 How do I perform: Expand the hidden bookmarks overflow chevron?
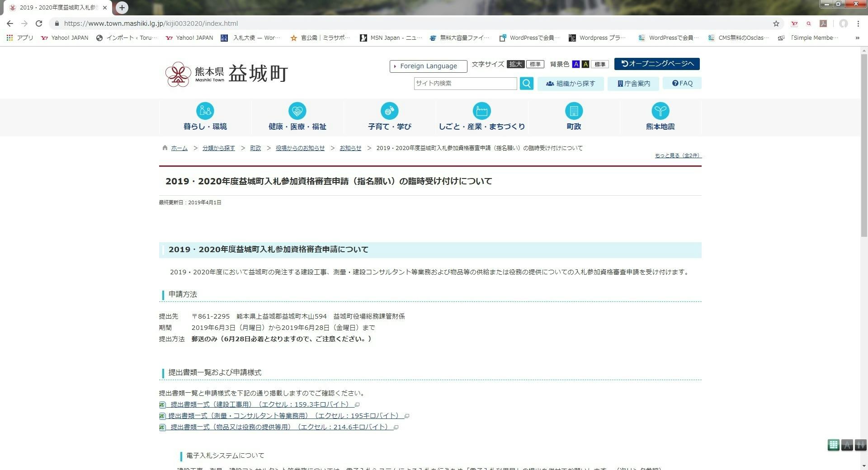[x=857, y=38]
